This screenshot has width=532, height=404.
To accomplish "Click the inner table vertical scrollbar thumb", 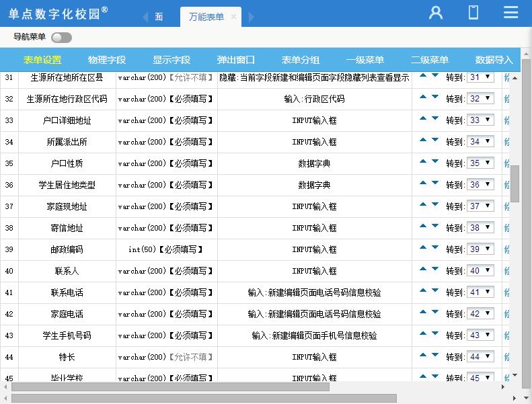I will coord(515,184).
